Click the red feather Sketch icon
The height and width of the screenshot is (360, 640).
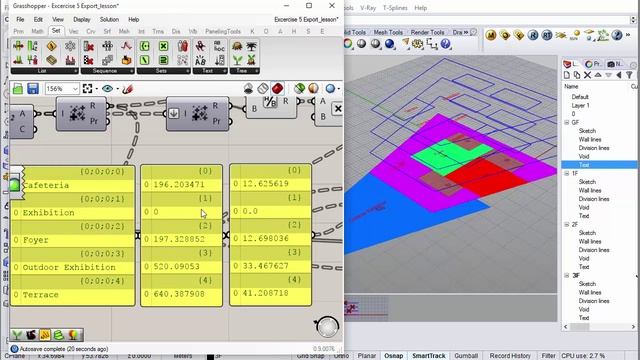point(127,89)
